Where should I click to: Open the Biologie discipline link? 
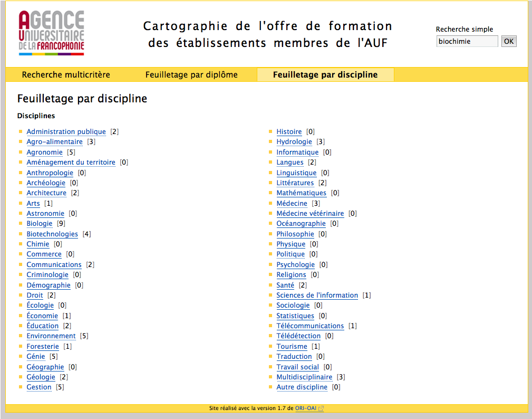(x=40, y=224)
